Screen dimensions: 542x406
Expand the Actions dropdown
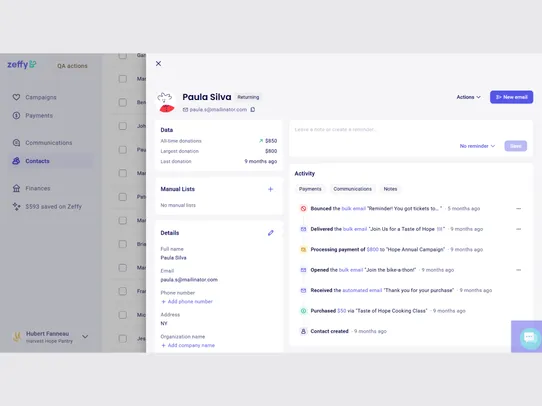(468, 97)
